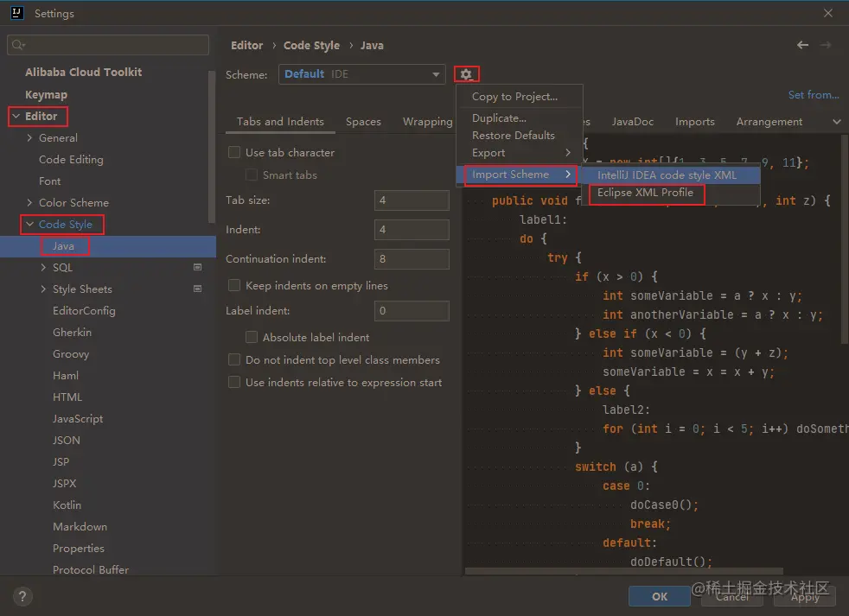Click the Set from... link
This screenshot has width=849, height=616.
click(814, 95)
